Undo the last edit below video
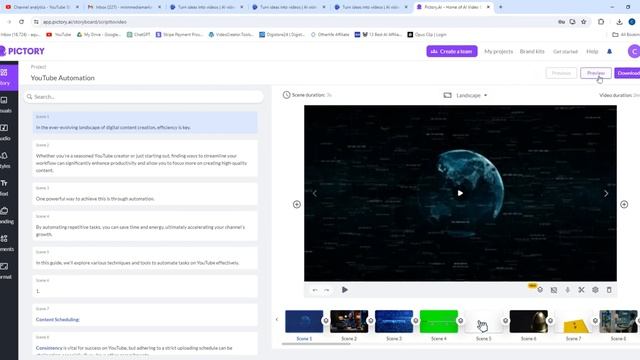 (x=315, y=290)
